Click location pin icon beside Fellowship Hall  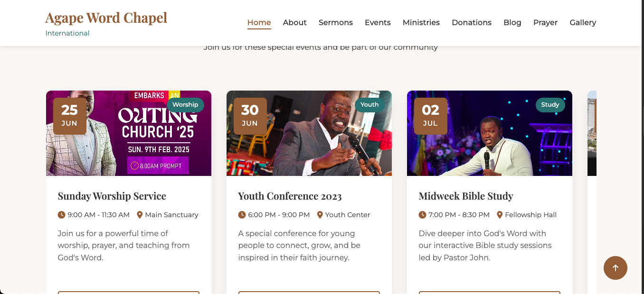(500, 215)
